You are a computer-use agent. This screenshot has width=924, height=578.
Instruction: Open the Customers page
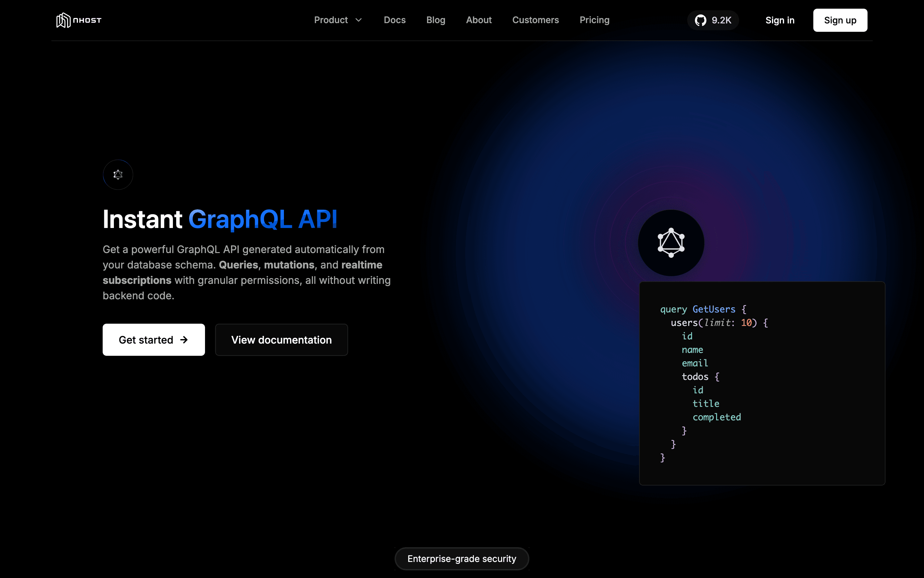click(535, 20)
